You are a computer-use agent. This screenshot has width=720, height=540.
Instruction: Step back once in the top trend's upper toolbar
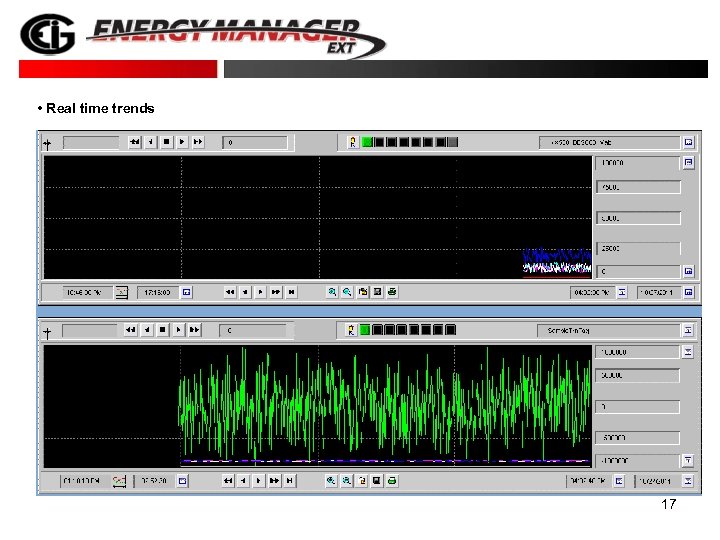coord(151,142)
